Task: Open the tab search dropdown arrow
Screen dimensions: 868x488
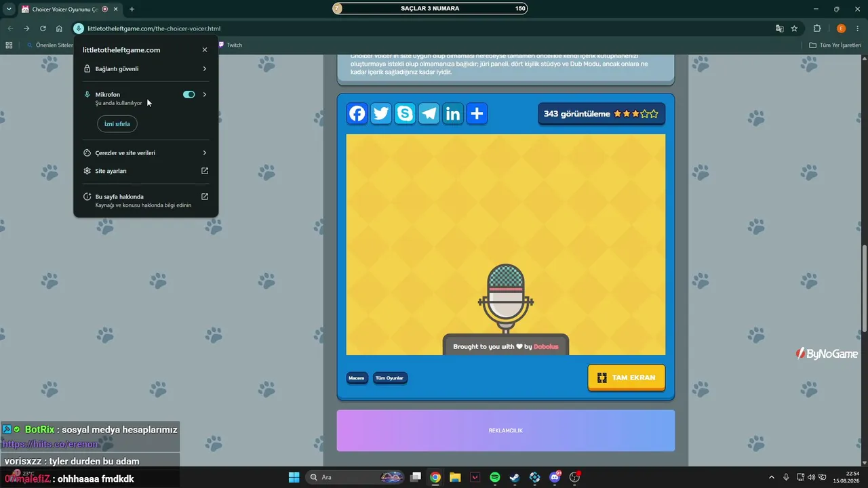Action: [9, 9]
